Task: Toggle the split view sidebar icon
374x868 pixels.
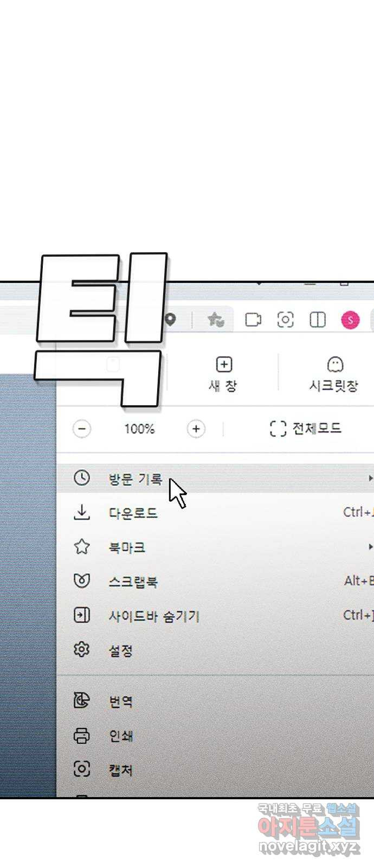Action: coord(318,320)
